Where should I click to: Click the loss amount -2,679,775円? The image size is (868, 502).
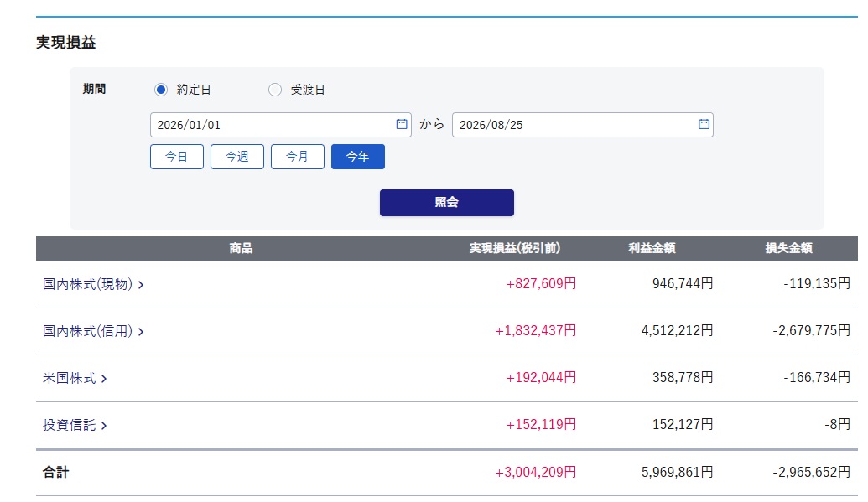coord(812,331)
